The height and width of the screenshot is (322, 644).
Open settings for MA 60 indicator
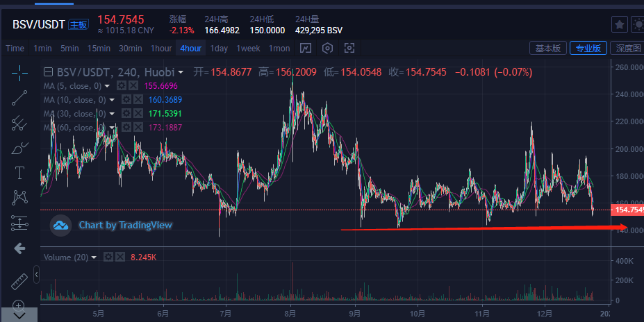pos(126,128)
